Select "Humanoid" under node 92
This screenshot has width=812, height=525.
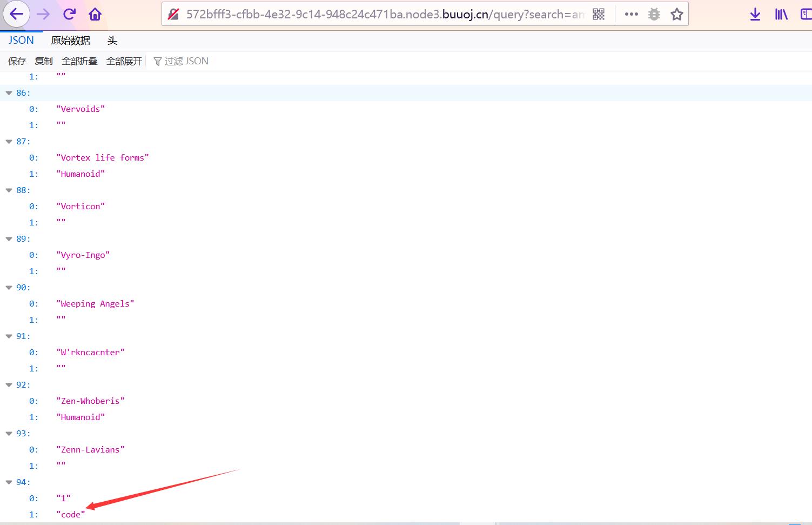(80, 417)
